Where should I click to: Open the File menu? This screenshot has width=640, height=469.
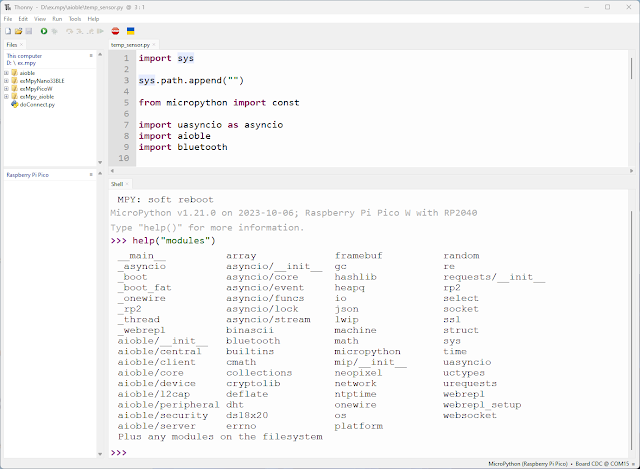pos(8,19)
